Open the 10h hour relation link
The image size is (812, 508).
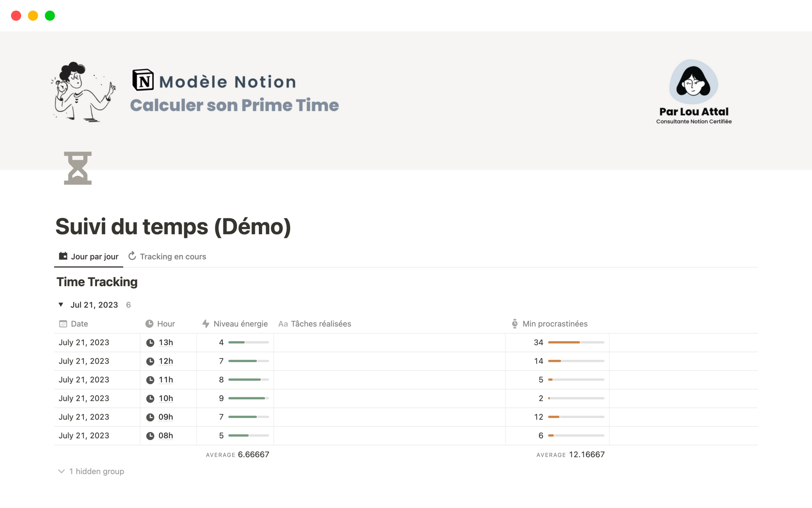pyautogui.click(x=166, y=398)
